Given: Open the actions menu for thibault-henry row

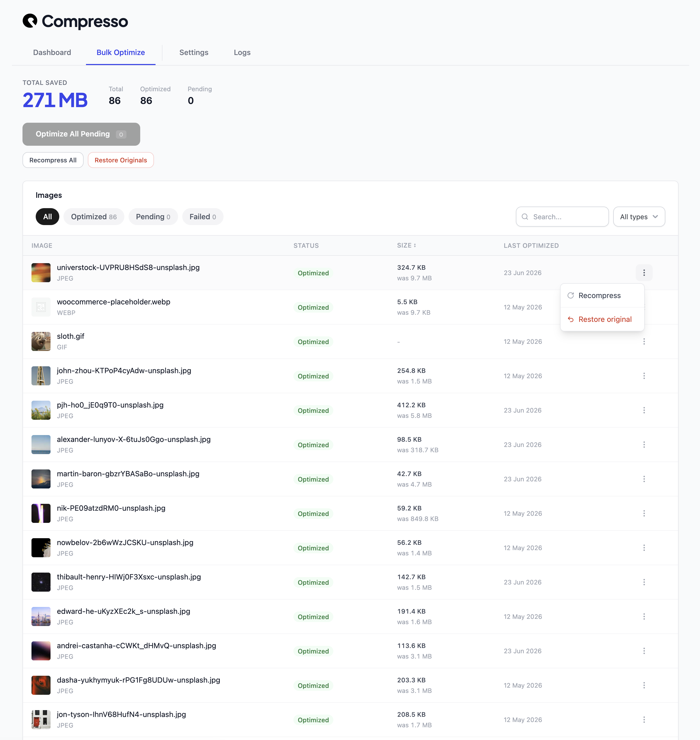Looking at the screenshot, I should pyautogui.click(x=644, y=582).
